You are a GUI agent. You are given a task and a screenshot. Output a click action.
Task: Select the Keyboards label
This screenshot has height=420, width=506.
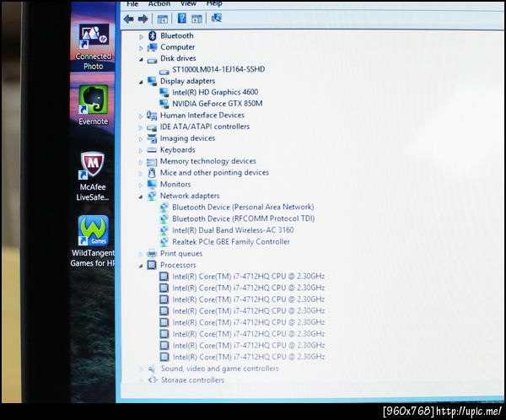tap(177, 150)
